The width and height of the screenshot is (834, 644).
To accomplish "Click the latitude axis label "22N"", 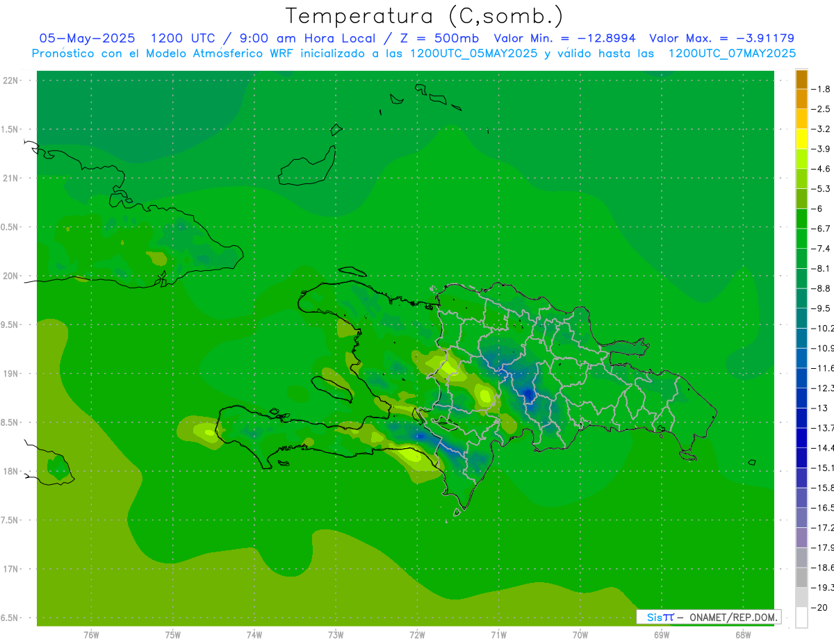I will pos(12,81).
